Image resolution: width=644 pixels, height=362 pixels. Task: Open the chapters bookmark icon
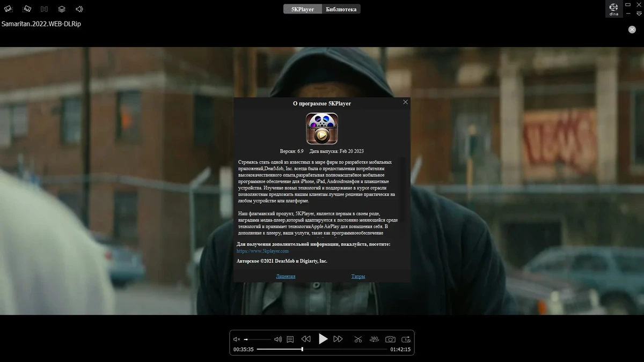(x=290, y=339)
